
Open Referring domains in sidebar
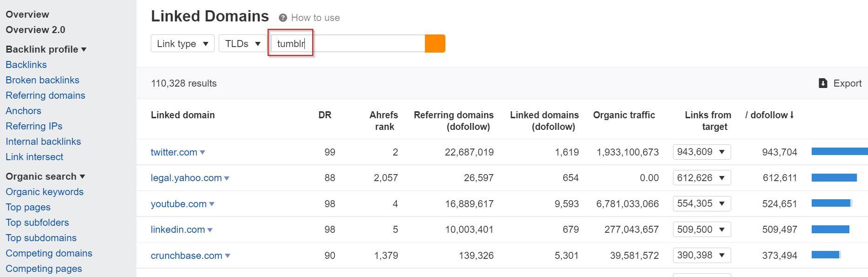(45, 95)
